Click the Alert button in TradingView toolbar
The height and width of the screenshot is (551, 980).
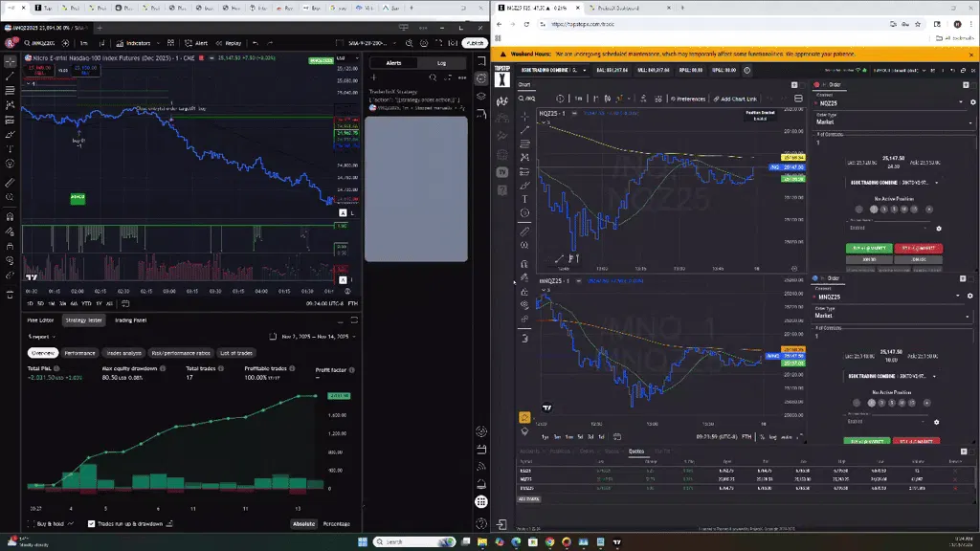[x=196, y=43]
